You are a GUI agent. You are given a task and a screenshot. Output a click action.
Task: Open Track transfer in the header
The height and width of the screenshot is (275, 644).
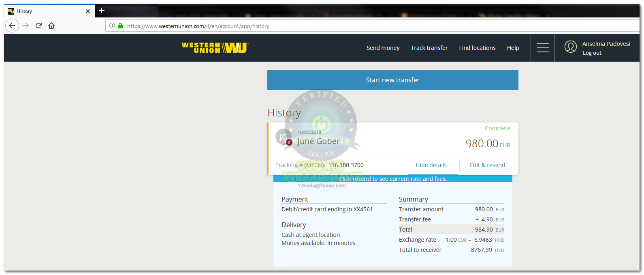click(429, 48)
